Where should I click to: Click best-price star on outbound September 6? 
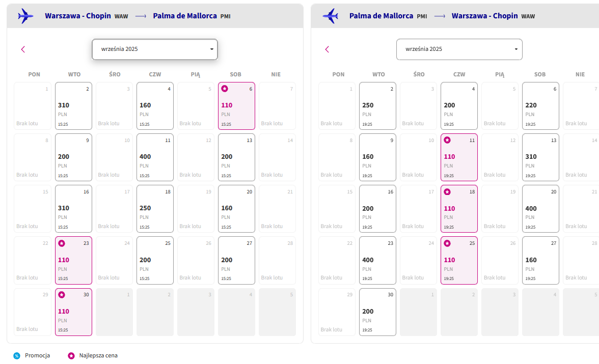(225, 89)
